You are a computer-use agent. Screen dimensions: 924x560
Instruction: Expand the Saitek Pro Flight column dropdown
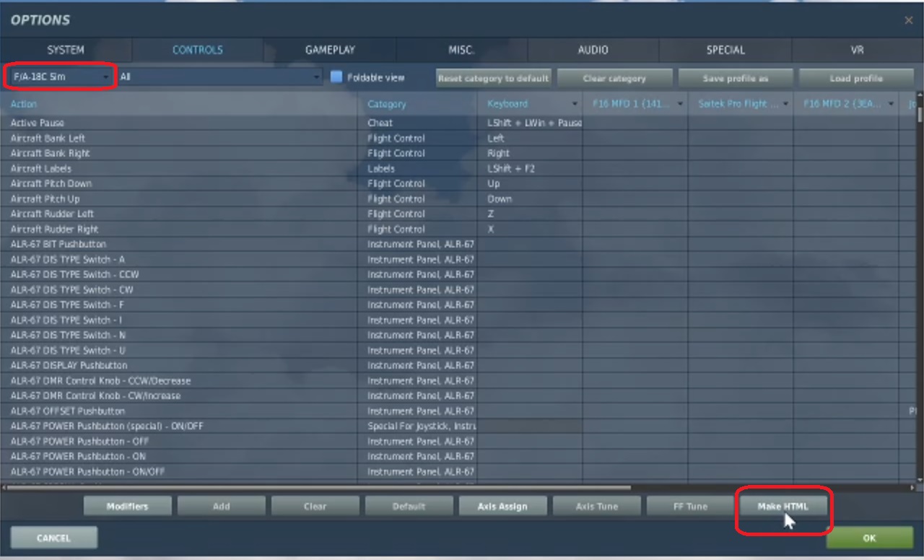[x=785, y=105]
